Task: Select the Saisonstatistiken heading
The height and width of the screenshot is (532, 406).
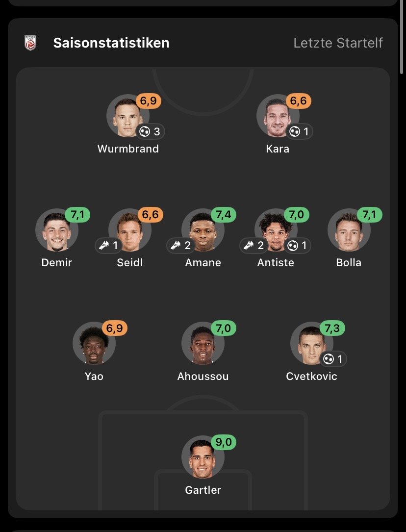Action: point(111,43)
